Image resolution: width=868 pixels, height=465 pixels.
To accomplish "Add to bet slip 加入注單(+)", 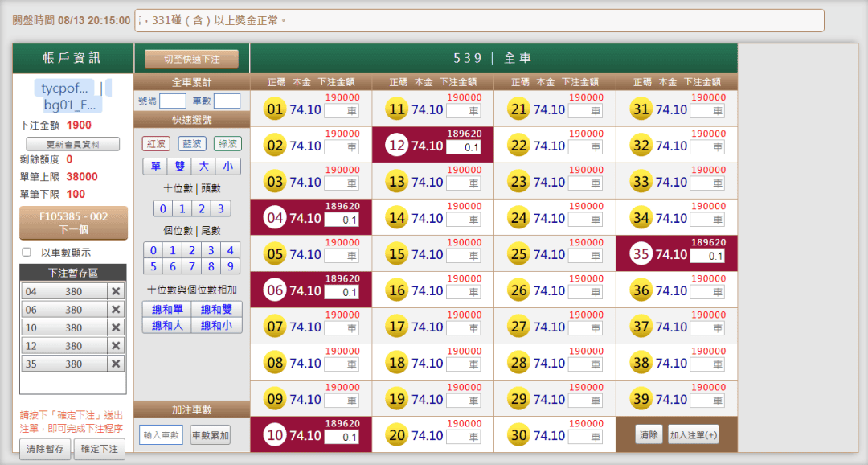I will pyautogui.click(x=694, y=435).
